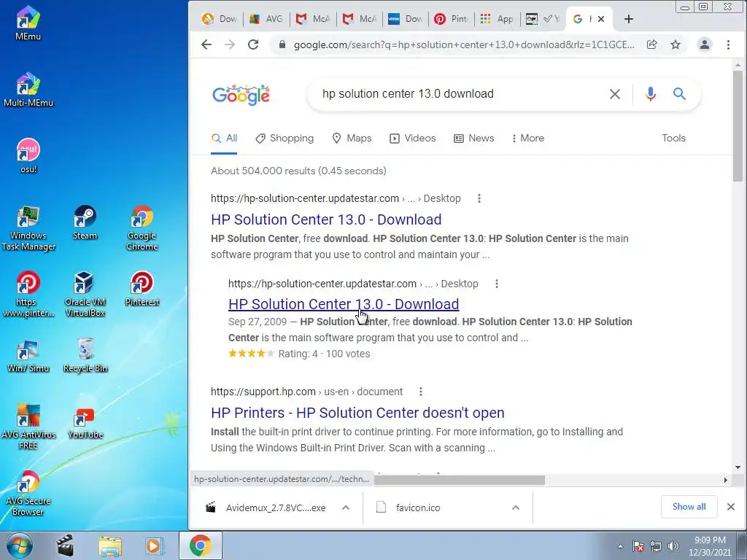
Task: Click the blue magnifier search button
Action: pos(679,94)
